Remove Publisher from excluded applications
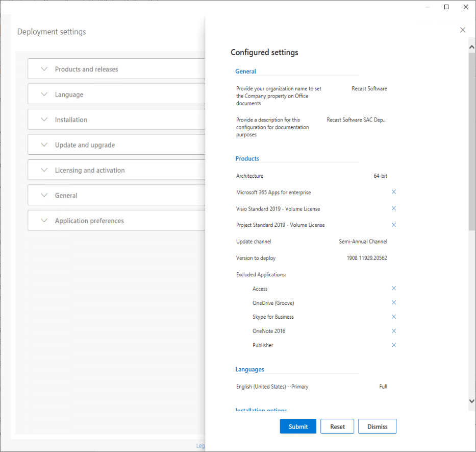 click(393, 345)
